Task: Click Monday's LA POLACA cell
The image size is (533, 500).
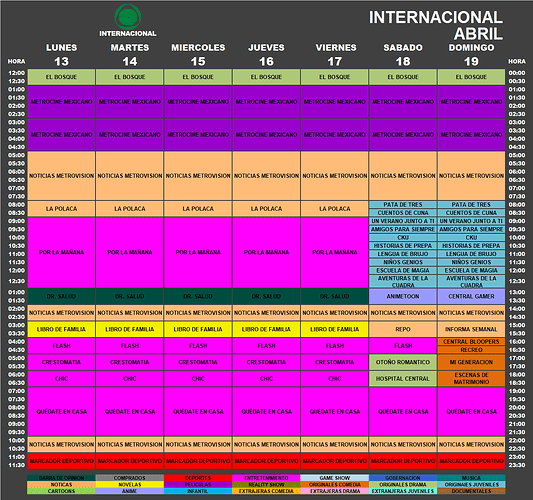Action: click(x=61, y=209)
